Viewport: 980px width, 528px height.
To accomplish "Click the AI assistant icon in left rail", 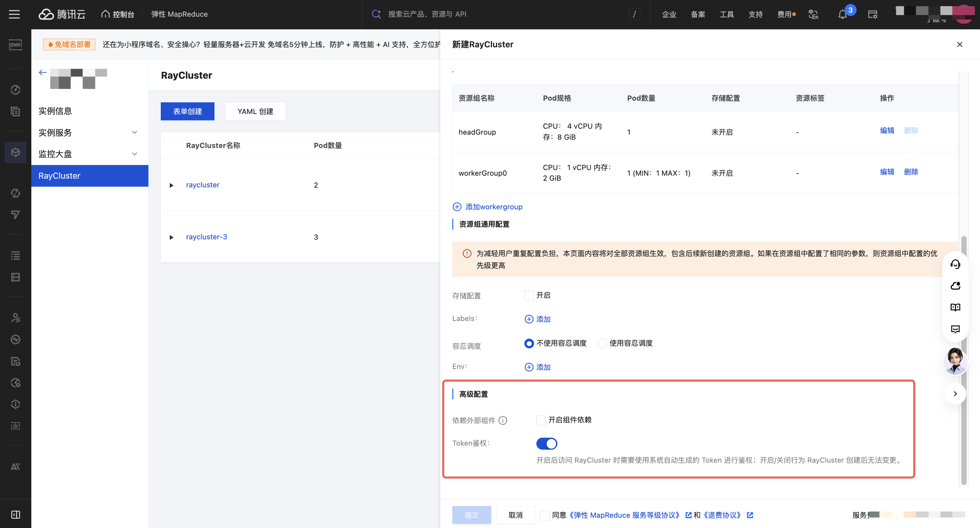I will tap(16, 466).
